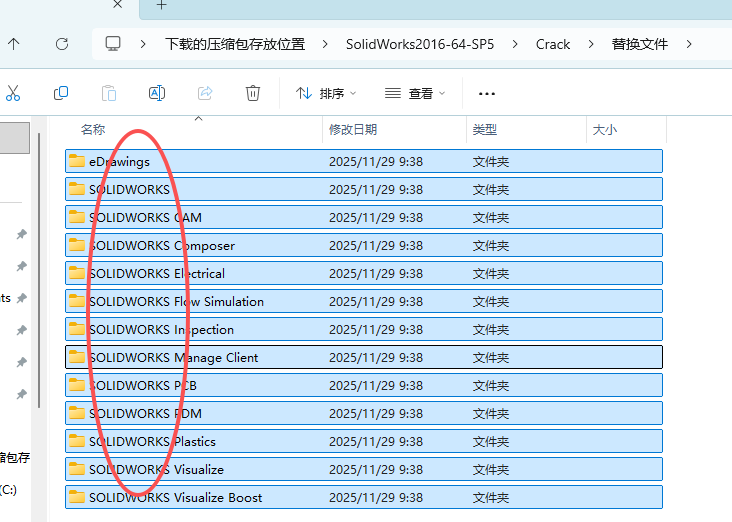Sort by 类型 column header
Viewport: 732px width, 522px height.
pos(485,129)
